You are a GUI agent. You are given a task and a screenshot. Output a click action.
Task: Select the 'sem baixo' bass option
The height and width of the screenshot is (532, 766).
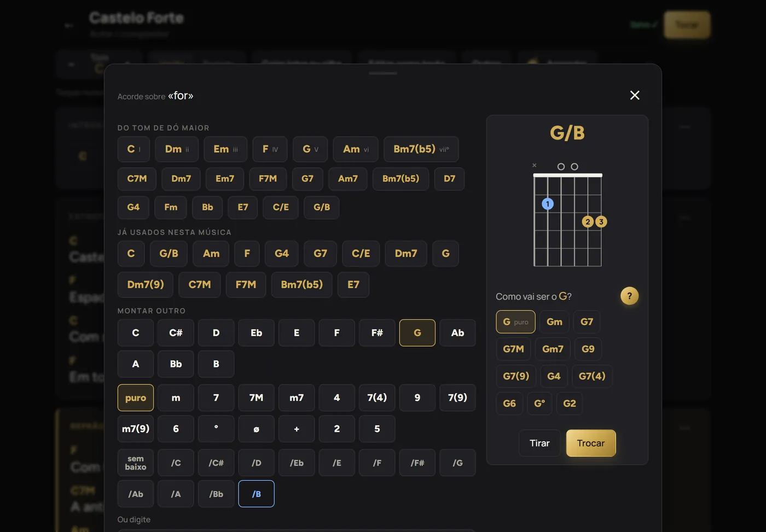[136, 463]
